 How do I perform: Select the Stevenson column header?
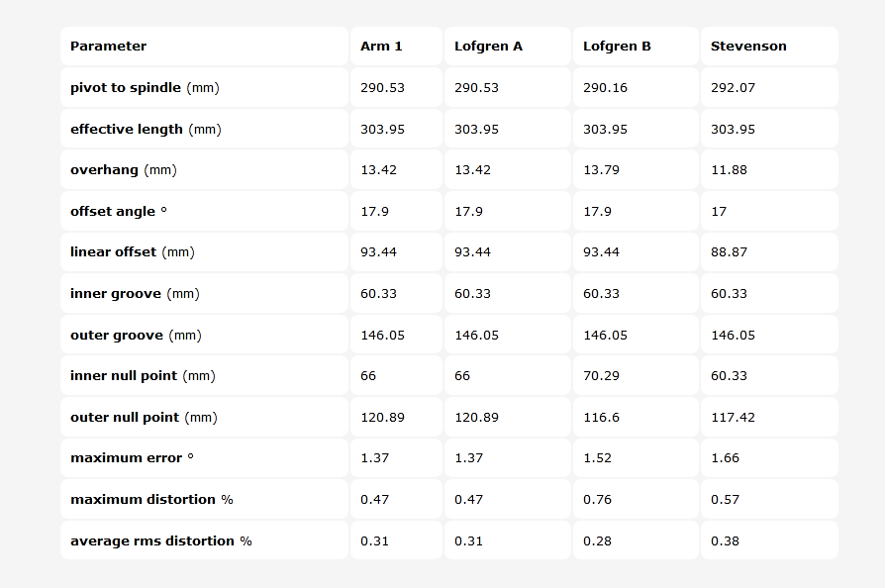tap(747, 47)
